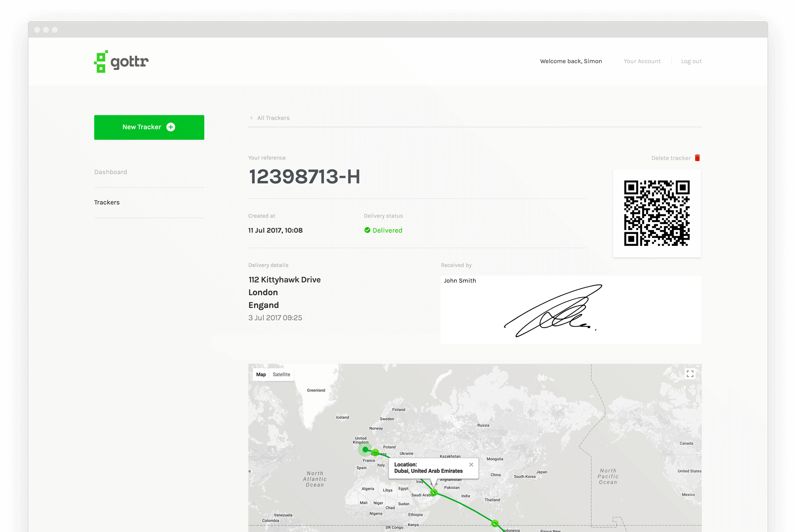Click the gottr logo
Image resolution: width=796 pixels, height=532 pixels.
[x=121, y=61]
